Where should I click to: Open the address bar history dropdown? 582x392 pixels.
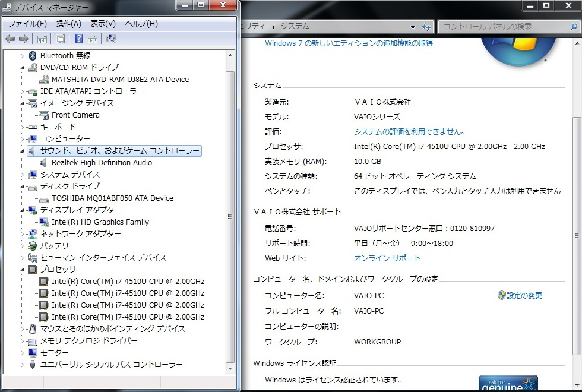[x=413, y=27]
